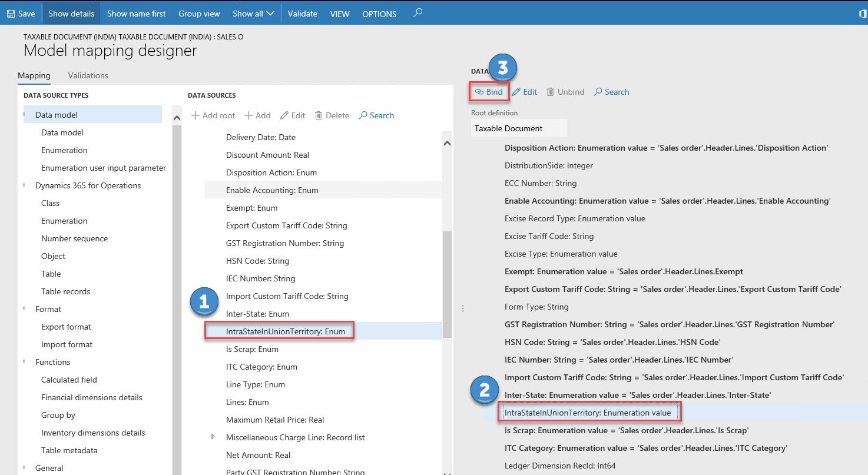Search the data model pane
The width and height of the screenshot is (868, 475).
click(611, 92)
